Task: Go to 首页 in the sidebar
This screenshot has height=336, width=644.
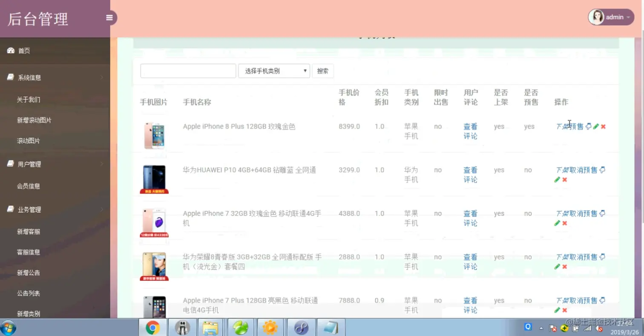Action: [24, 51]
